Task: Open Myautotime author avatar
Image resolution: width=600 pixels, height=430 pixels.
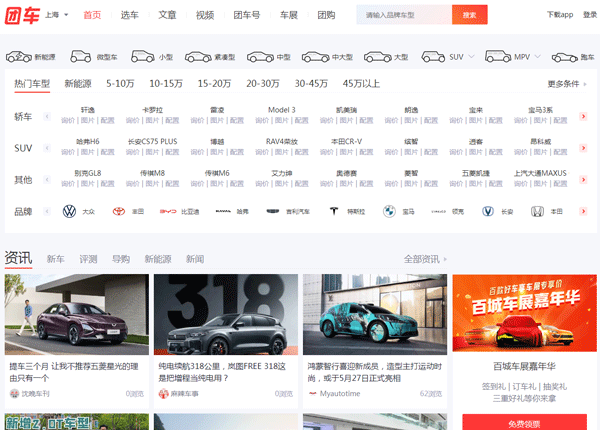Action: 313,394
